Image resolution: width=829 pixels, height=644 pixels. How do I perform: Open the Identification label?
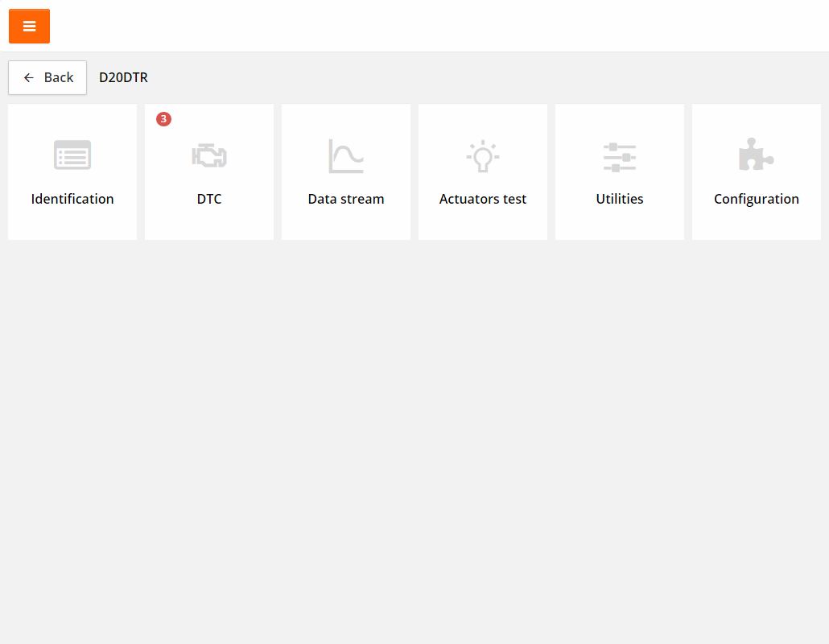pos(72,199)
